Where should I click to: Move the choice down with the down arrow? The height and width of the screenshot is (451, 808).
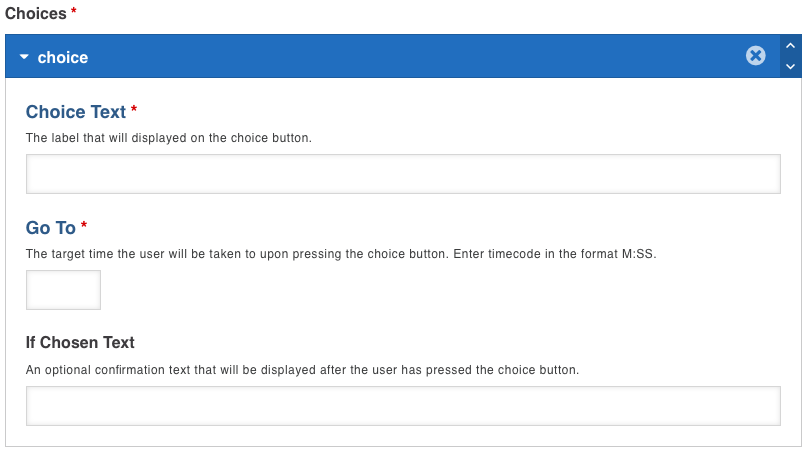[x=790, y=67]
